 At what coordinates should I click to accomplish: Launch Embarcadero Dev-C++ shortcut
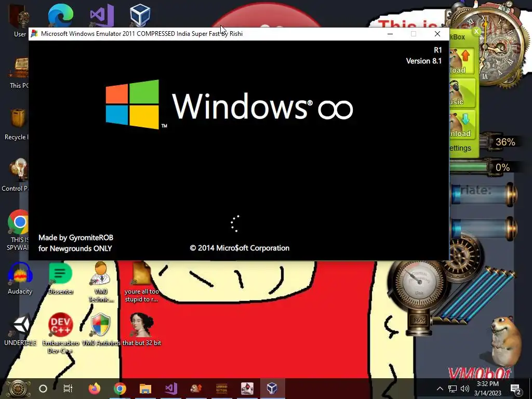click(60, 332)
